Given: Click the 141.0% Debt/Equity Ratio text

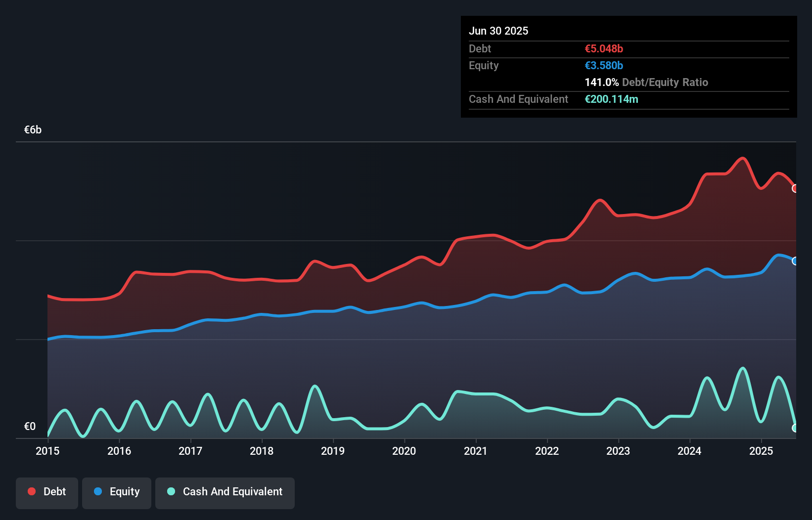Looking at the screenshot, I should 646,82.
